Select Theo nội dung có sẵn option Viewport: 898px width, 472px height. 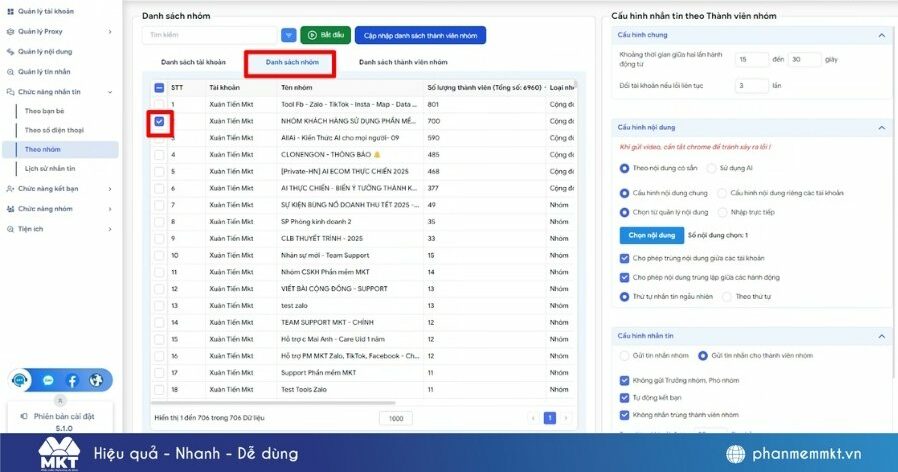[x=624, y=168]
